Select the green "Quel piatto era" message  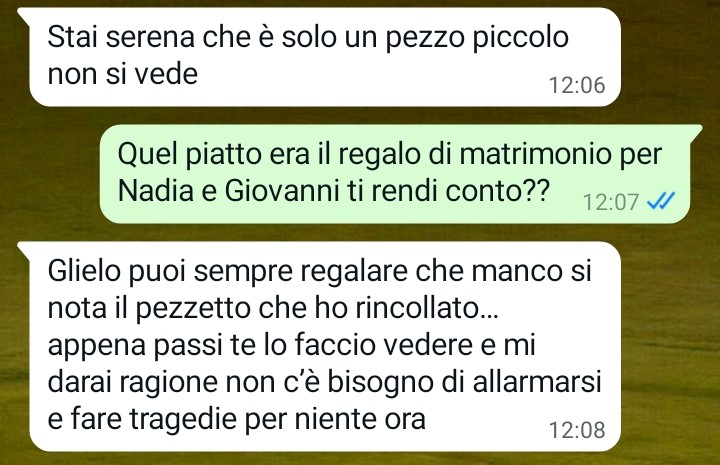point(394,174)
